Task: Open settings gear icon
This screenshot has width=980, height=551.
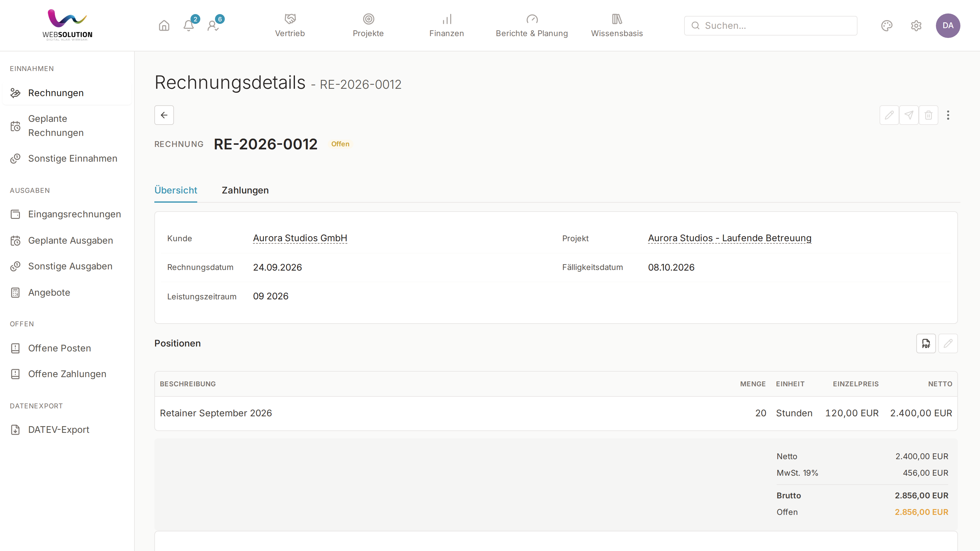Action: (x=916, y=25)
